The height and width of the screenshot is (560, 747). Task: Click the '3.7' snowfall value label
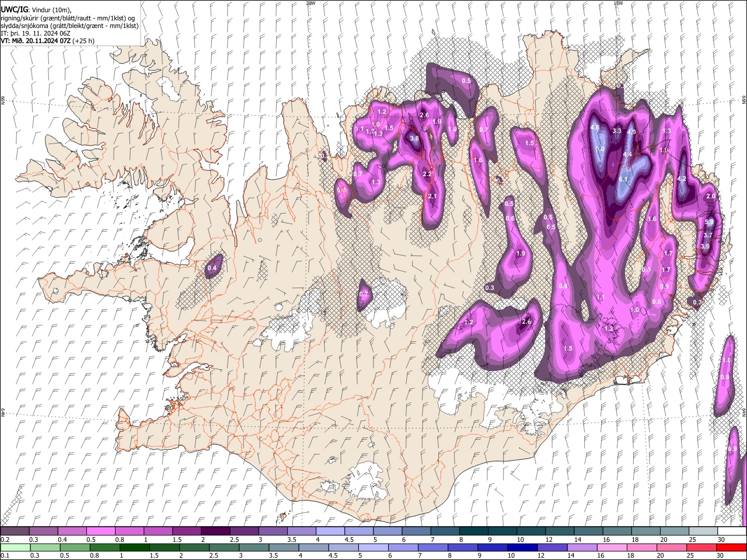coord(708,235)
